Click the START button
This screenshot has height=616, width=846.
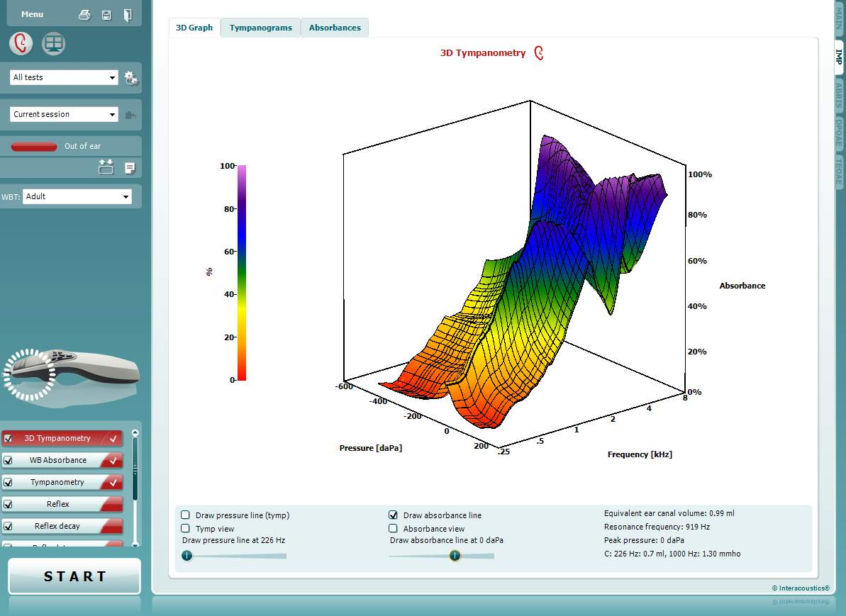[x=74, y=576]
